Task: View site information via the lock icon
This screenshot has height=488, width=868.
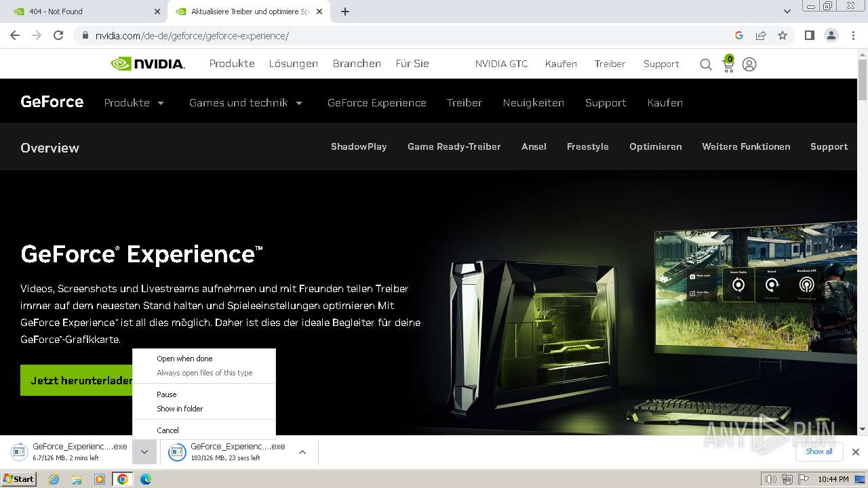Action: click(85, 35)
